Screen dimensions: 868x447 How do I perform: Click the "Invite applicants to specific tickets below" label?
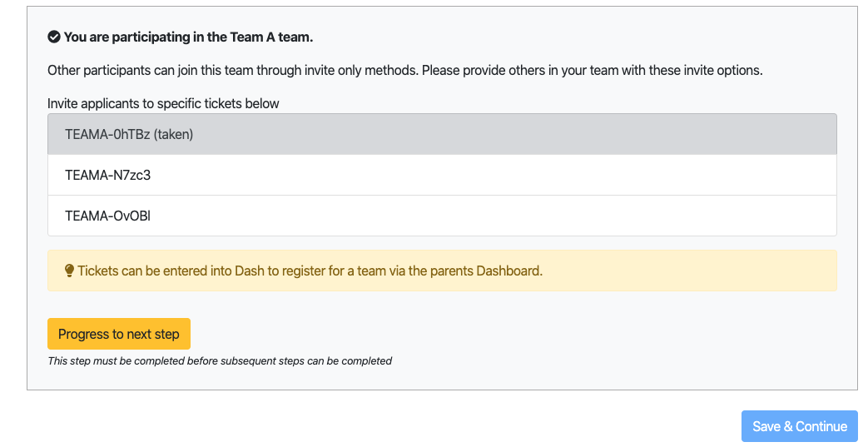(x=163, y=103)
